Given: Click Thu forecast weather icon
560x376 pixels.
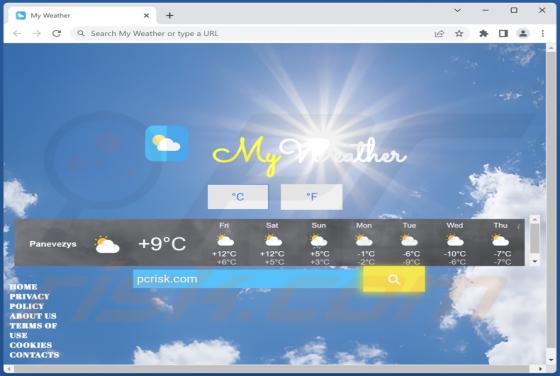Looking at the screenshot, I should (x=500, y=240).
